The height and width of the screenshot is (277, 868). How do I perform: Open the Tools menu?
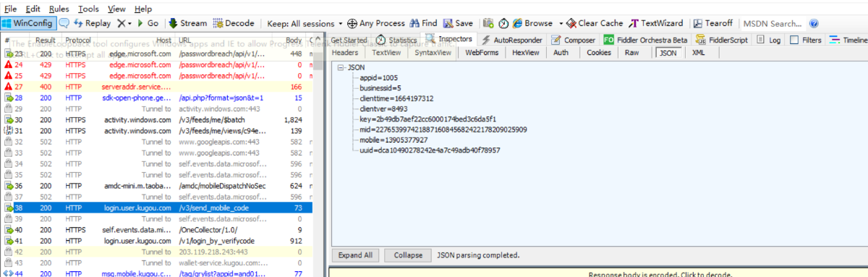88,9
